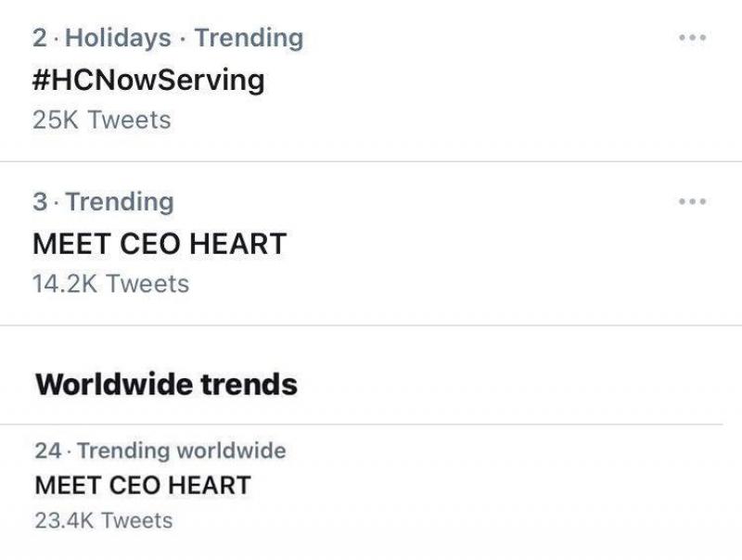The height and width of the screenshot is (560, 742).
Task: Click the word HEART in rank 3 trend
Action: coord(237,243)
